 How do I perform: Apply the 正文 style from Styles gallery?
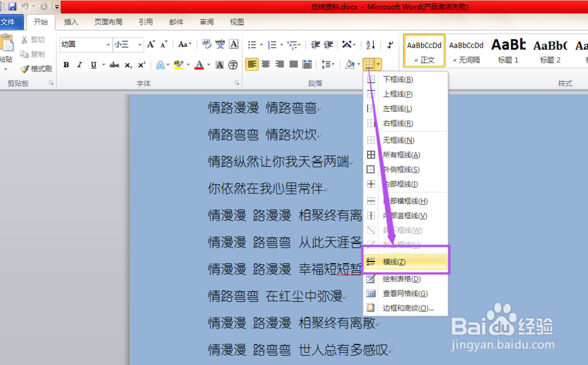[x=424, y=50]
